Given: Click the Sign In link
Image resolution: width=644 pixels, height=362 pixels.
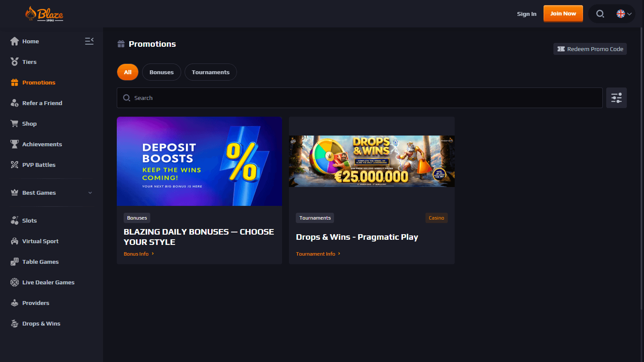Looking at the screenshot, I should click(527, 14).
